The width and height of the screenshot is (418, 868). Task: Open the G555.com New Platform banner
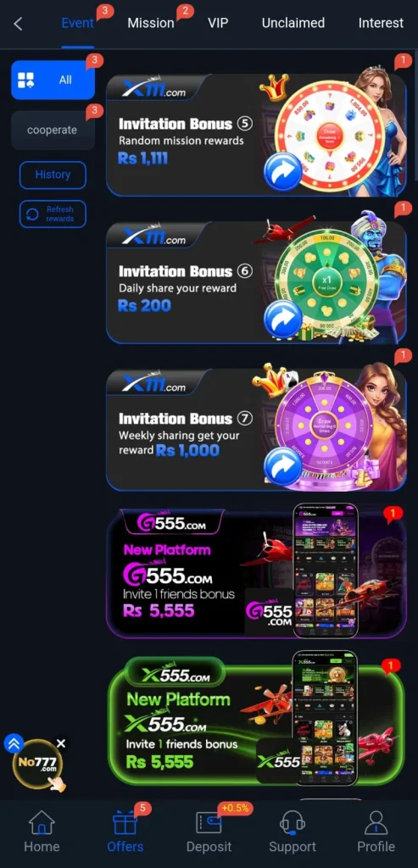click(x=256, y=572)
